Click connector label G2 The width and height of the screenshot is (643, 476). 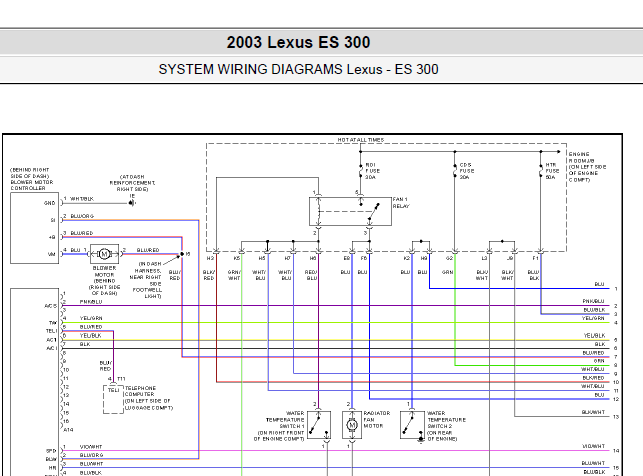(449, 258)
